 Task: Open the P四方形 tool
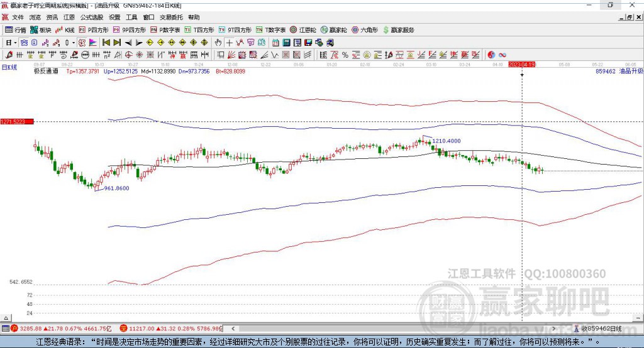[x=94, y=30]
